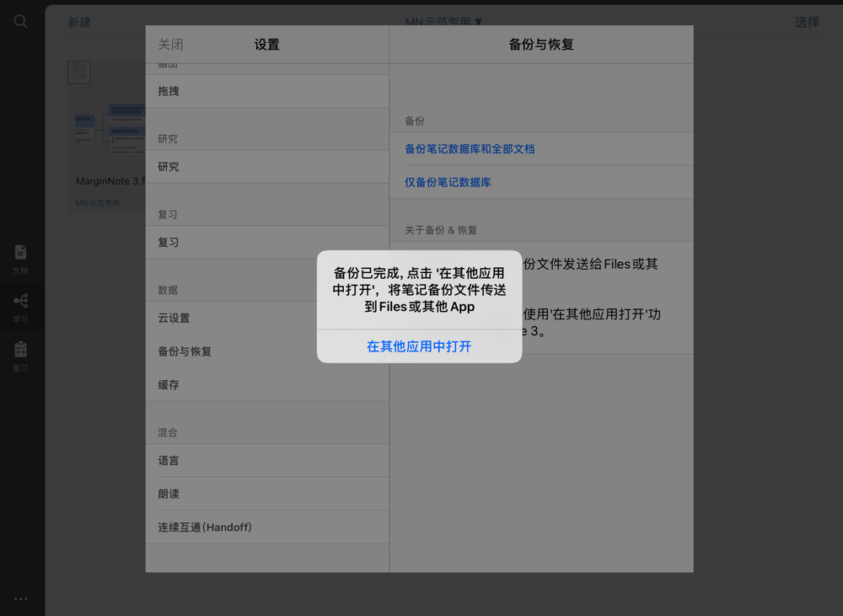Expand the MN示范专用 notebook dropdown

[443, 22]
